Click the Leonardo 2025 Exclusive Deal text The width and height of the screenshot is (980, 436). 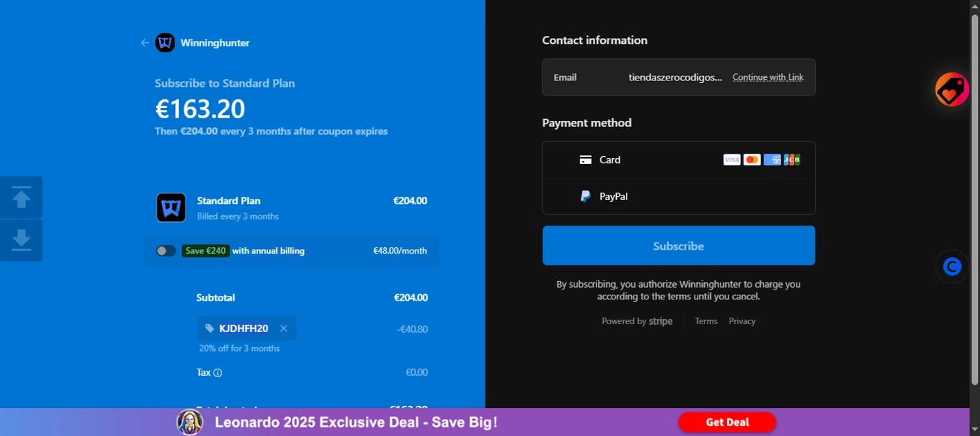coord(356,422)
